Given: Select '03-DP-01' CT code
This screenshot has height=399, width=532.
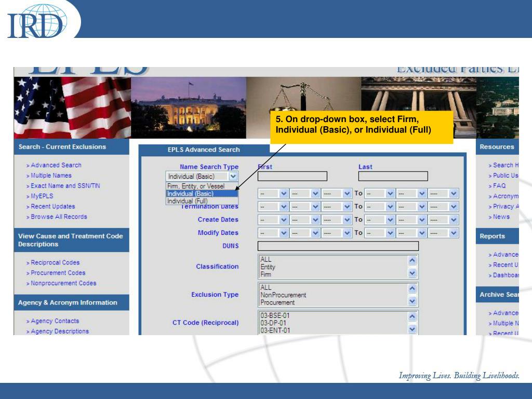Looking at the screenshot, I should (x=273, y=323).
